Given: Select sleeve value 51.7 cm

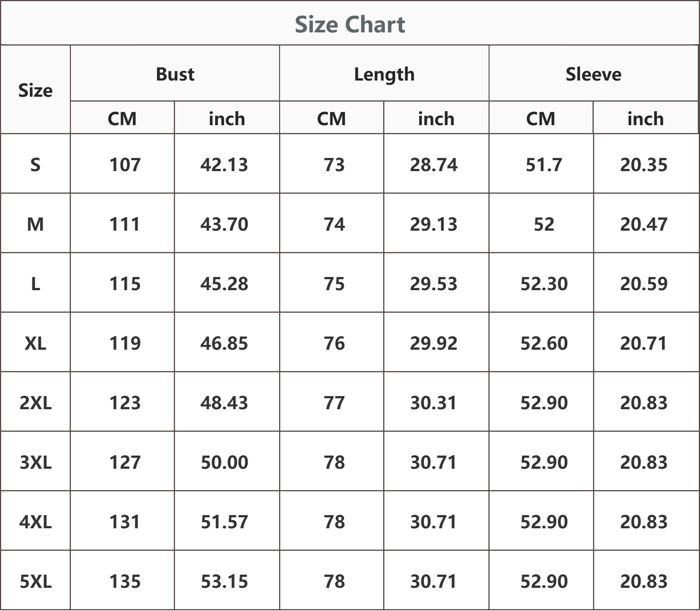Looking at the screenshot, I should pyautogui.click(x=544, y=165).
